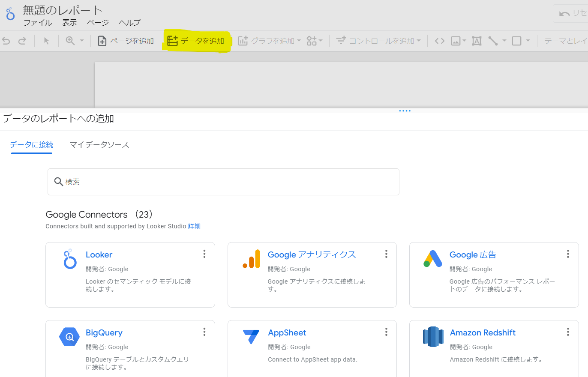
Task: Open the line tool dropdown
Action: [x=497, y=41]
